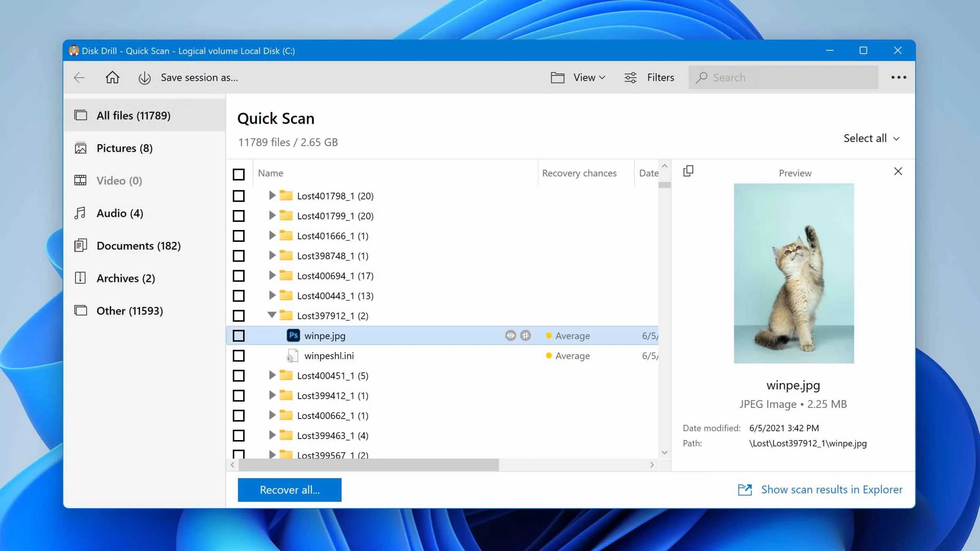
Task: Expand the Lost401666_1 folder
Action: pyautogui.click(x=272, y=235)
